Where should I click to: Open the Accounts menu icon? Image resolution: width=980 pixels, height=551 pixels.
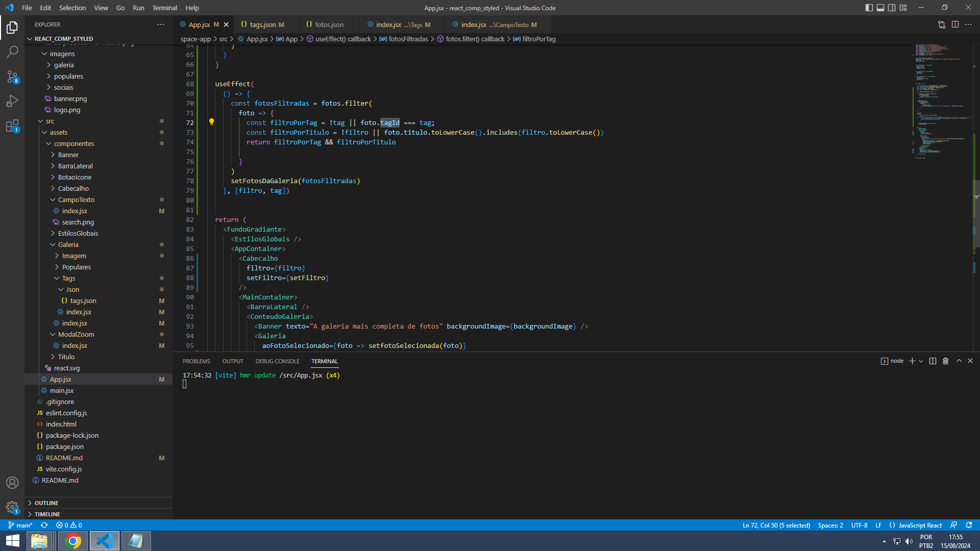point(12,483)
